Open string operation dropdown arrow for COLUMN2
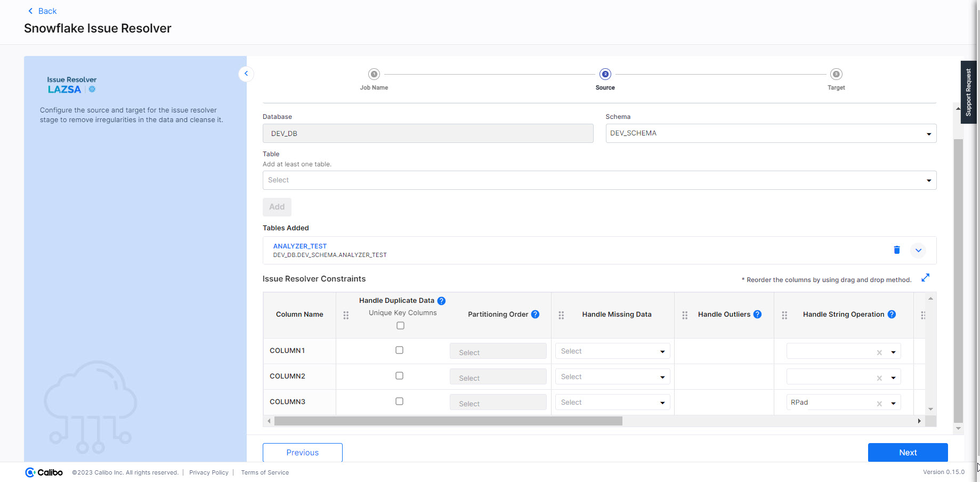Image resolution: width=980 pixels, height=482 pixels. pyautogui.click(x=893, y=378)
